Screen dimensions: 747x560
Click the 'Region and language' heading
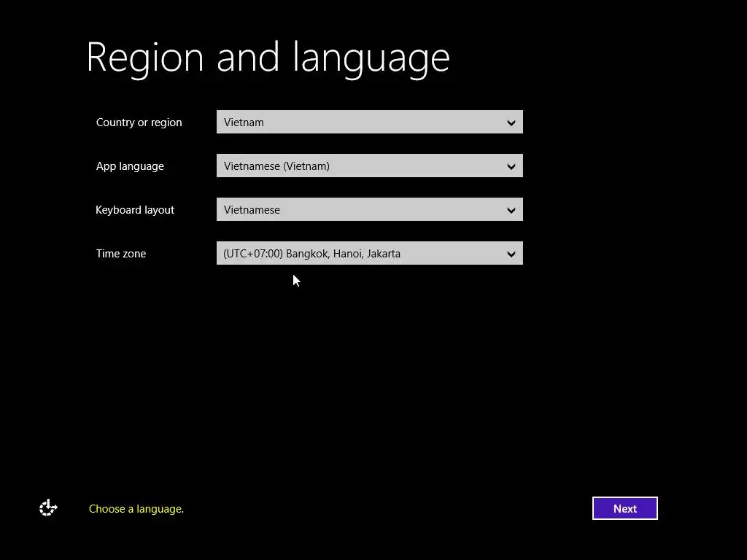268,58
